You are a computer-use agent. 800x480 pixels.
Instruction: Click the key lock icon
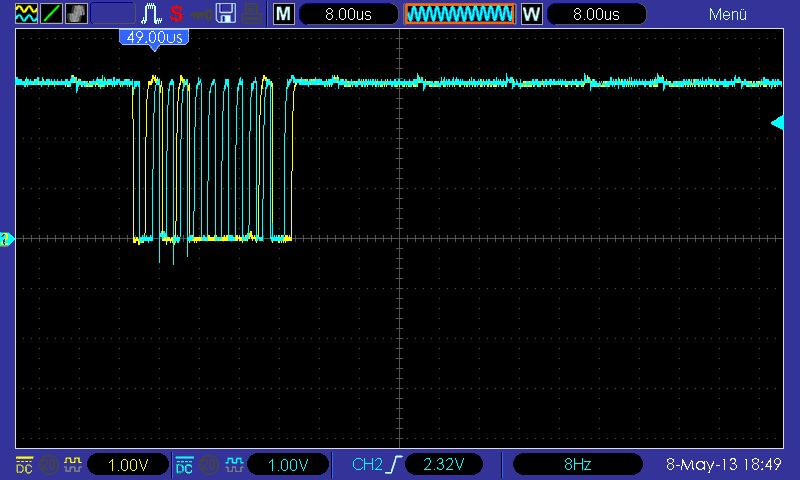coord(201,14)
